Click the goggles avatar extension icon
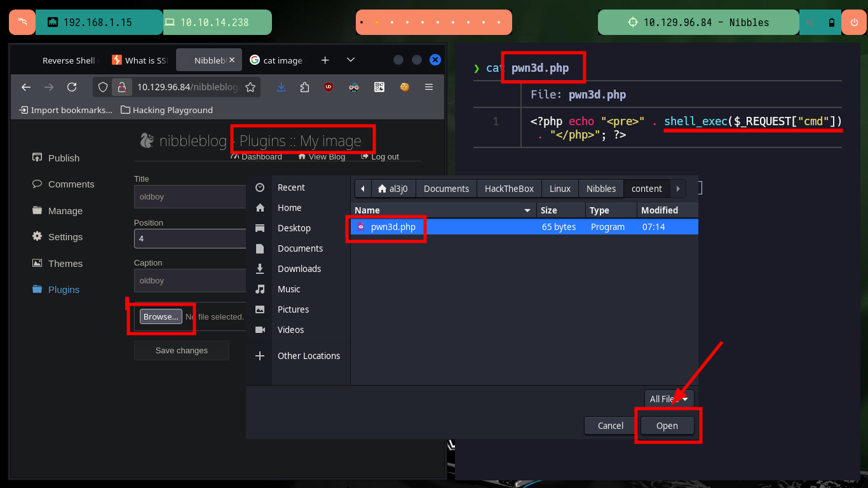Screen dimensions: 868x488 click(354, 87)
